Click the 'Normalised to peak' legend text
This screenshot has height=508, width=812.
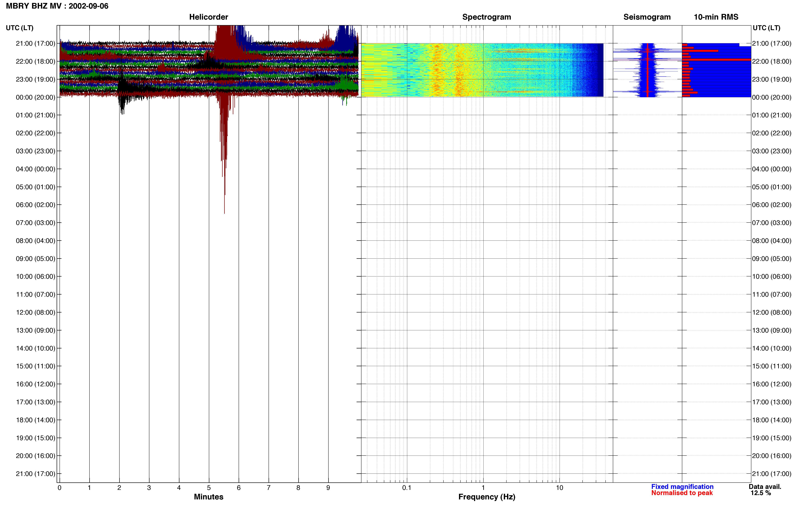(x=682, y=493)
